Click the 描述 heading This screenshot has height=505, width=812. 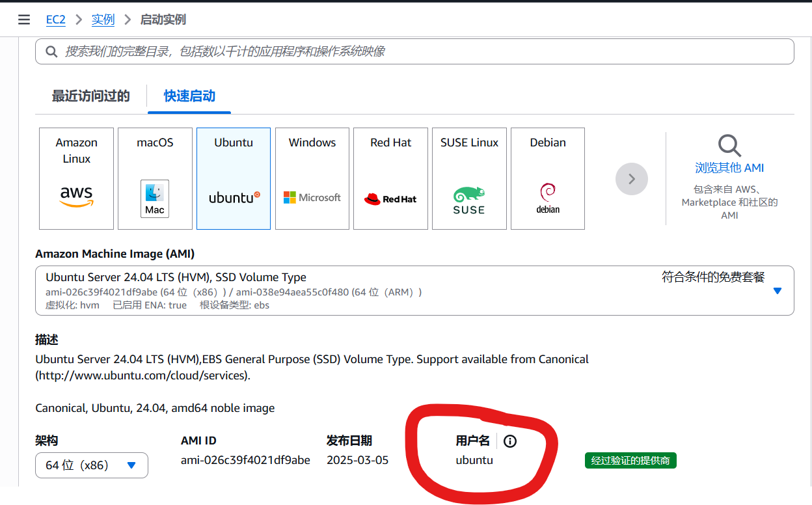[x=47, y=340]
